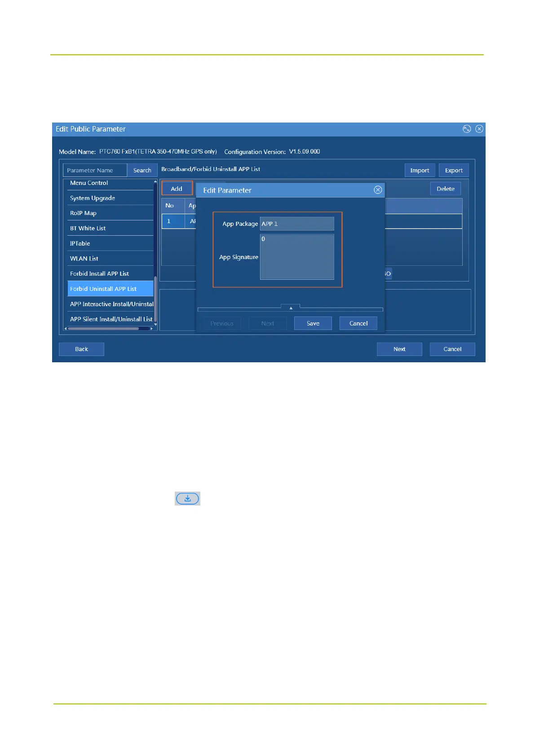Select Forbid Install APP List

pyautogui.click(x=110, y=273)
